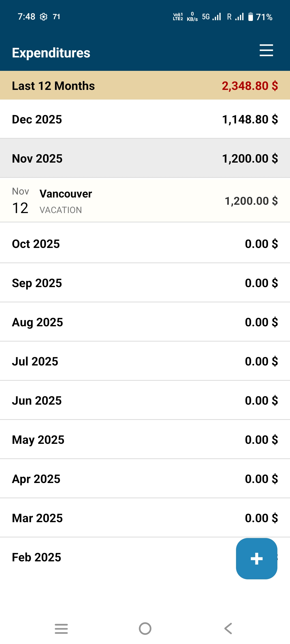
Task: Expand the Oct 2025 month row
Action: pos(145,244)
